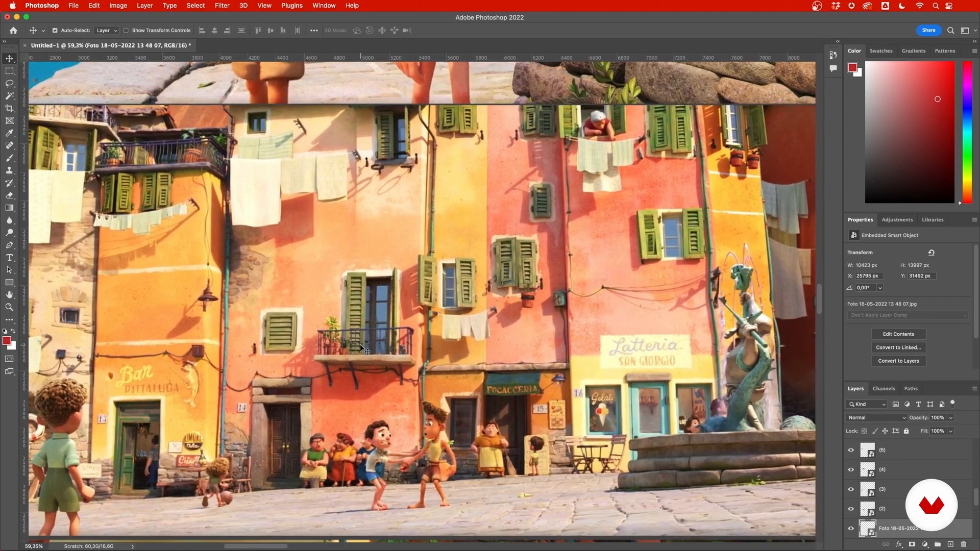Viewport: 980px width, 551px height.
Task: Toggle Quick Mask mode
Action: click(x=9, y=359)
